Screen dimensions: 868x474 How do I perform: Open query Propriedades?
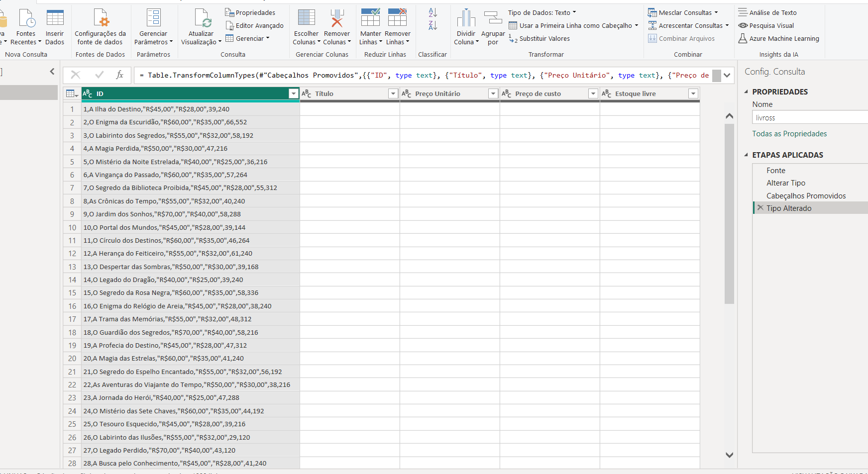[250, 12]
